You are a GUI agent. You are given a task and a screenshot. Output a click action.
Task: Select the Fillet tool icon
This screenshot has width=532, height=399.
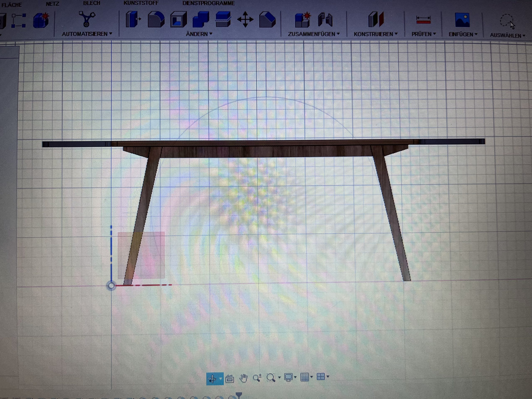pos(156,20)
